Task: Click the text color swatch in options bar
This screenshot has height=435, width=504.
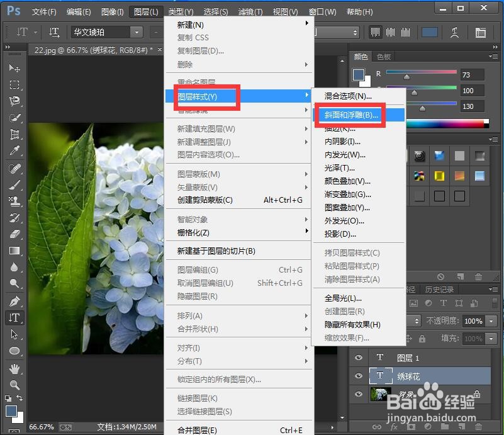Action: coord(429,33)
